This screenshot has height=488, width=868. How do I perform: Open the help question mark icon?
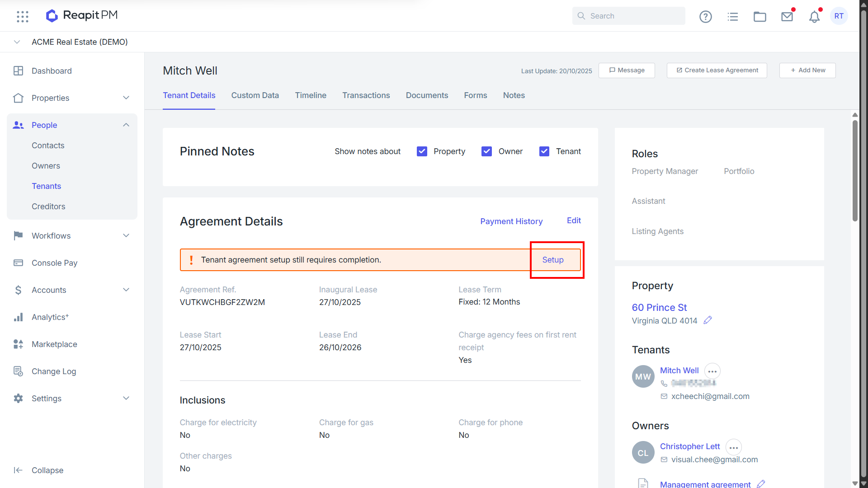[x=705, y=17]
